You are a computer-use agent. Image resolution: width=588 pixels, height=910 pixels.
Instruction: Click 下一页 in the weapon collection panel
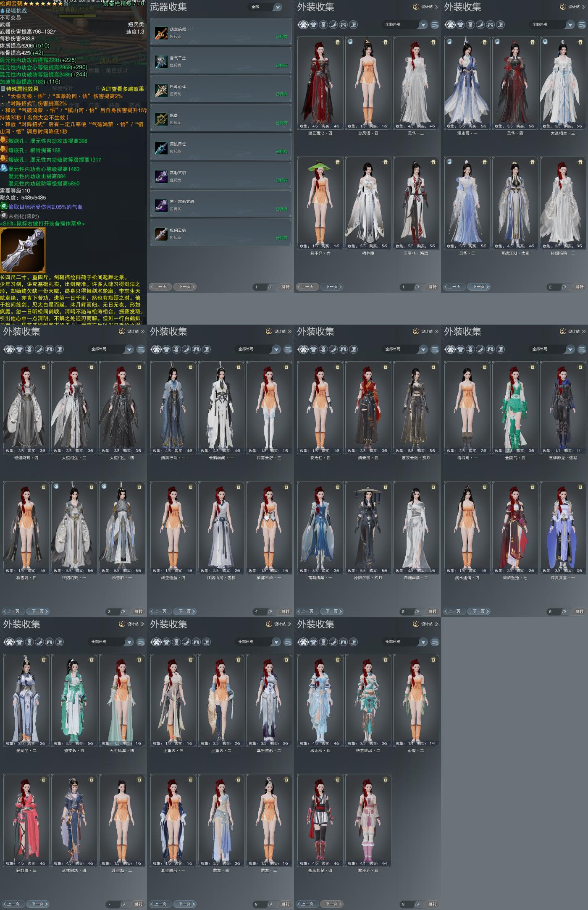click(185, 287)
